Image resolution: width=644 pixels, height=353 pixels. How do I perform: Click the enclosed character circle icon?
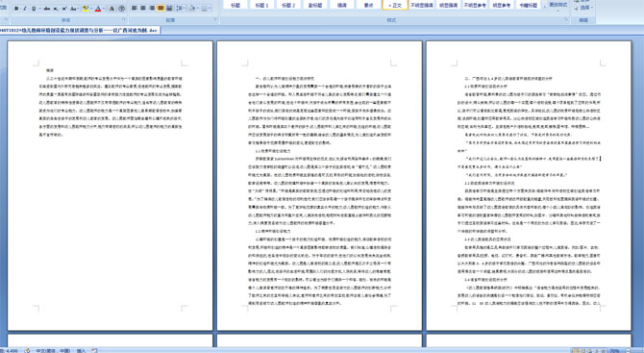pyautogui.click(x=121, y=9)
